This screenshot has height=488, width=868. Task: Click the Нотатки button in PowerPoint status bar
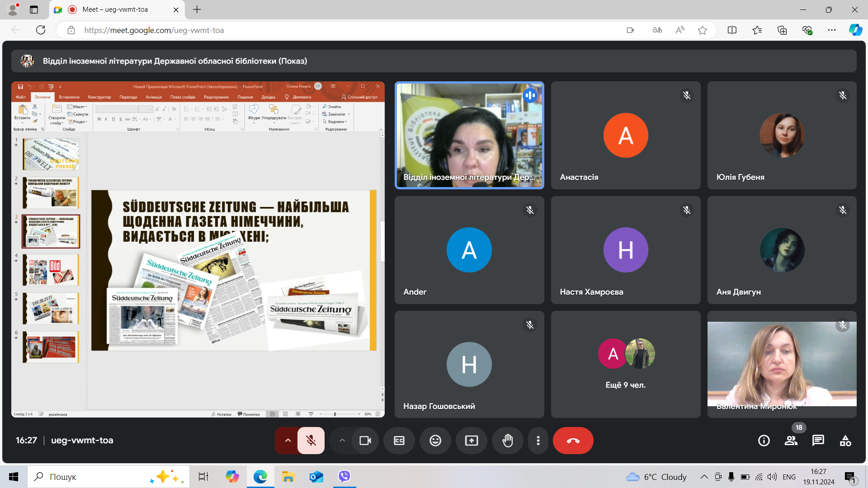(222, 414)
